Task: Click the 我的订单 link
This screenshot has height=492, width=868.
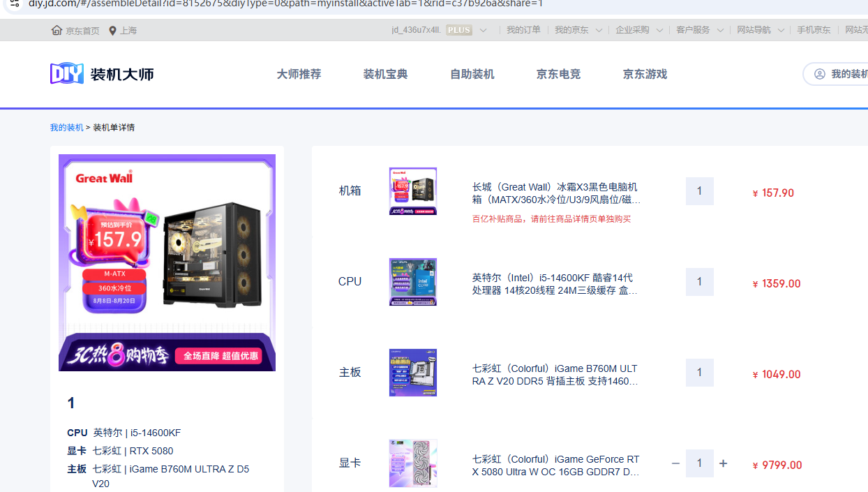Action: 523,30
